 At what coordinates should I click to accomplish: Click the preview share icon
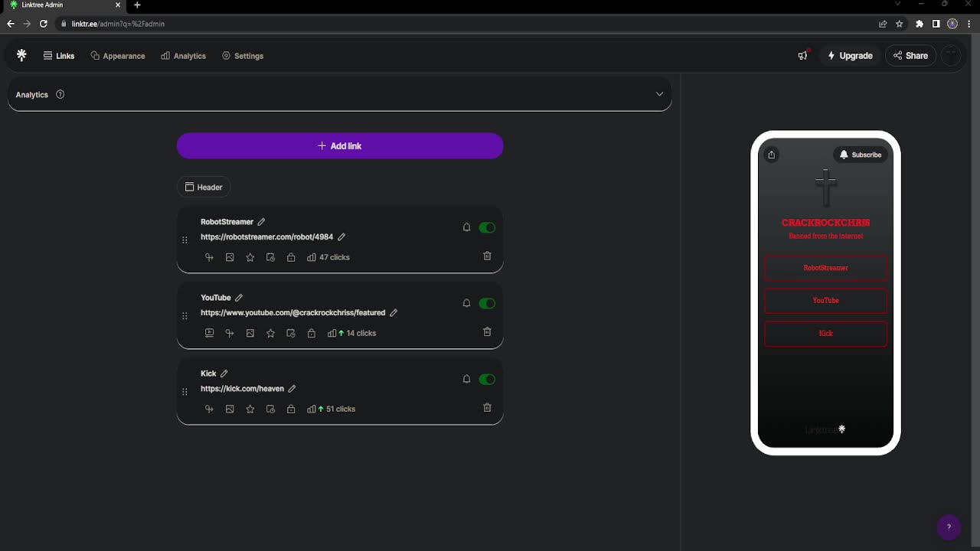coord(772,155)
